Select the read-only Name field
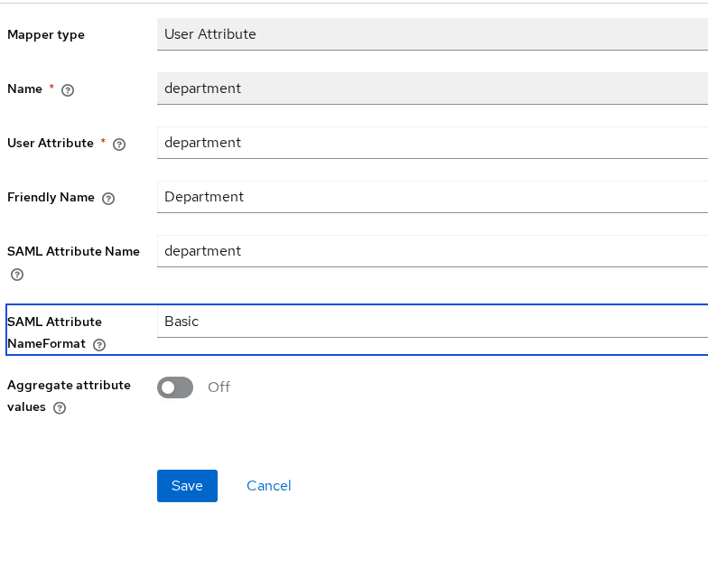Viewport: 708px width, 588px height. click(433, 89)
